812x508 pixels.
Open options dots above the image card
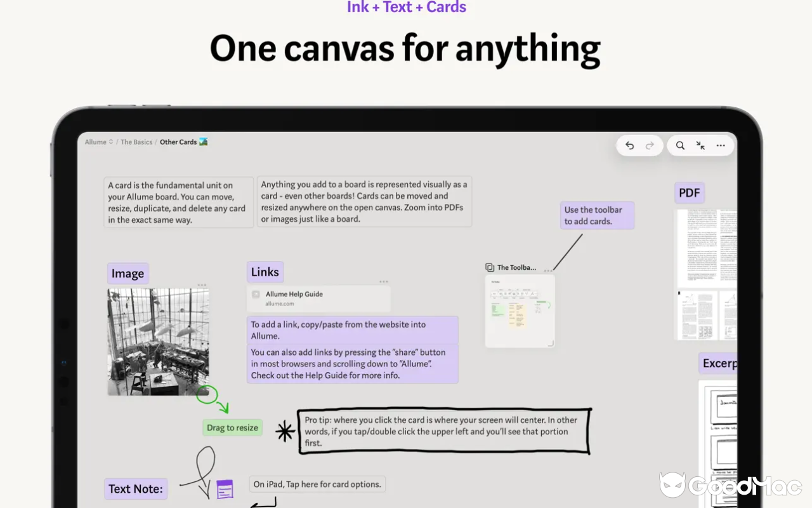click(202, 285)
